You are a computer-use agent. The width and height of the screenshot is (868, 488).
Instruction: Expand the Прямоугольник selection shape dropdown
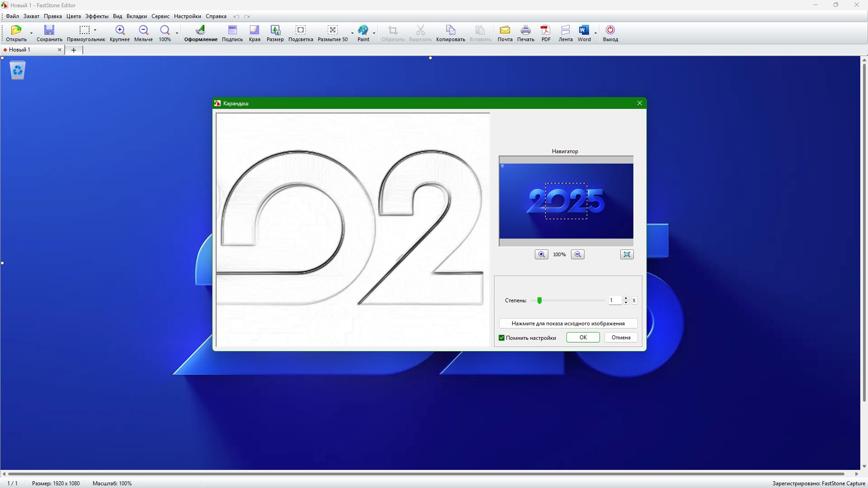coord(95,30)
